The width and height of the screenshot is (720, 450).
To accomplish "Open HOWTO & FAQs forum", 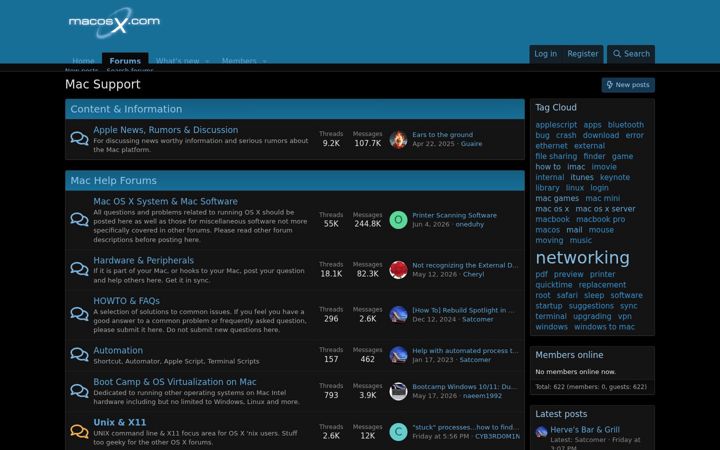I will (126, 301).
